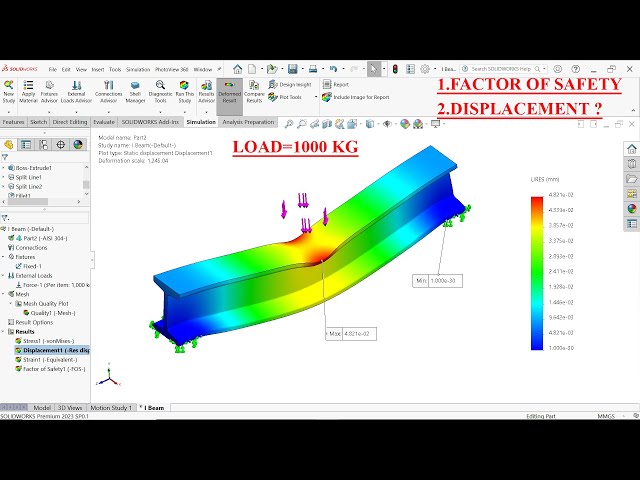
Task: Switch to the Motion Study 1 tab
Action: click(x=111, y=408)
